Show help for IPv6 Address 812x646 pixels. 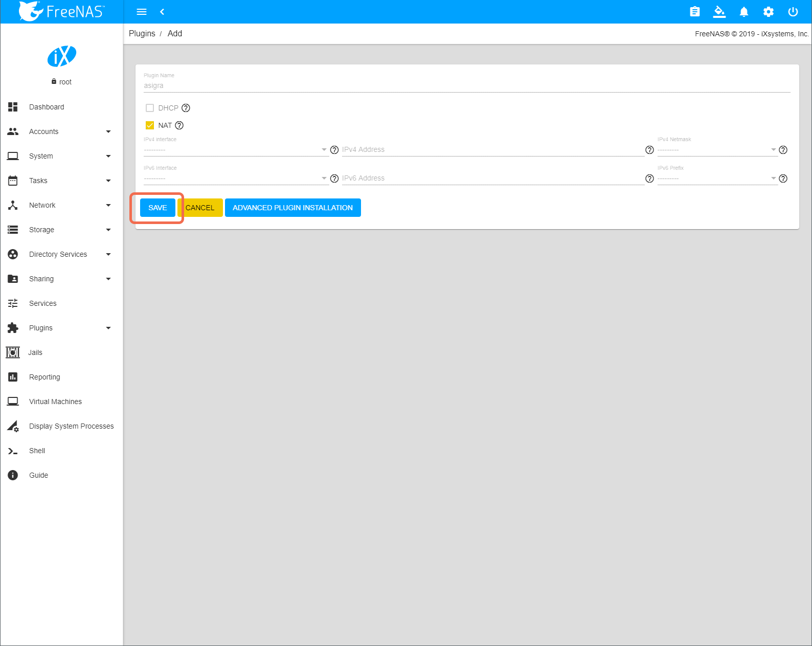coord(649,179)
